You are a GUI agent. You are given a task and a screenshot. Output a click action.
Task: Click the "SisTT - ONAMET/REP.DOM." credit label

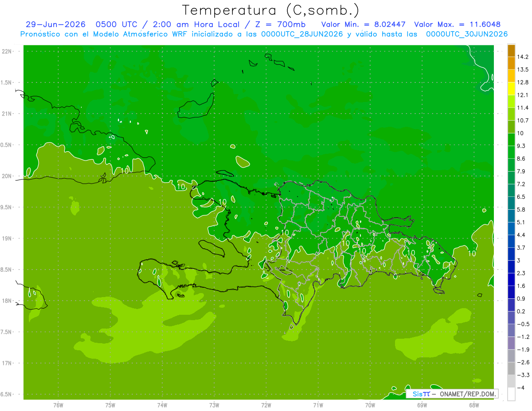[453, 394]
